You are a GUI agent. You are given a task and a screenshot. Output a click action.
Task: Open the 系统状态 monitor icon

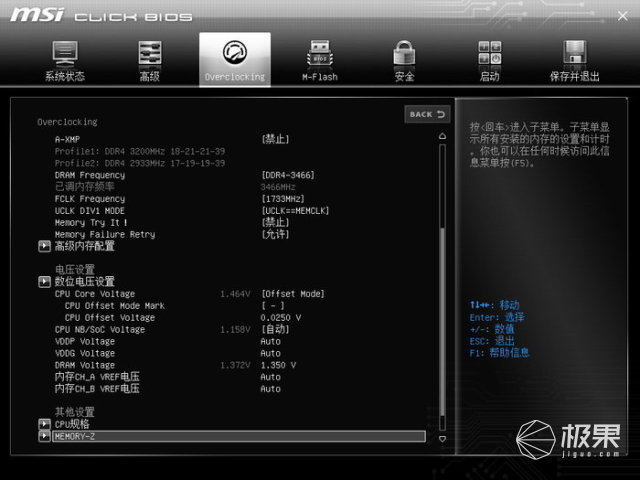pos(65,54)
